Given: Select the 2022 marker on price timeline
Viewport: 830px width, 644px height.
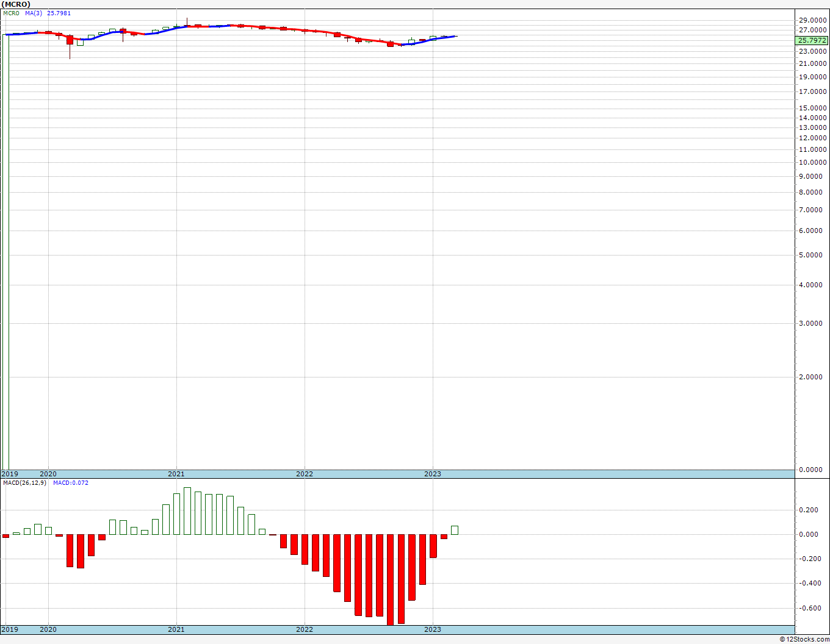Looking at the screenshot, I should [x=305, y=474].
